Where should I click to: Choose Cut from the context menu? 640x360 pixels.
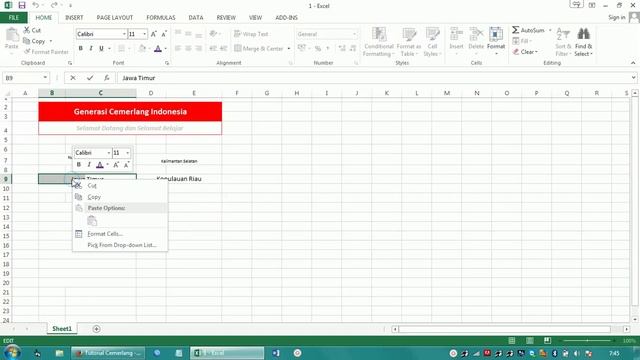coord(120,186)
